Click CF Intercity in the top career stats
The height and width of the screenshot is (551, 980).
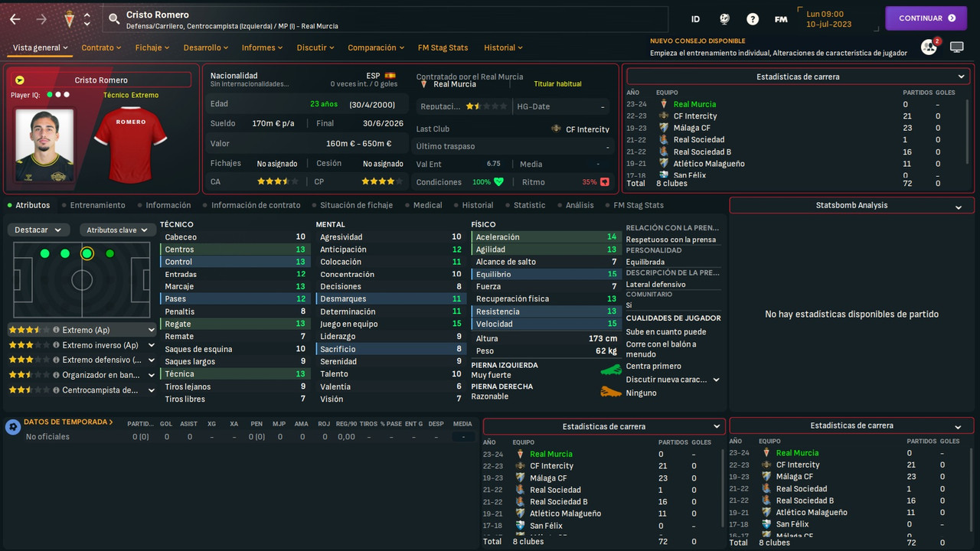click(x=695, y=116)
